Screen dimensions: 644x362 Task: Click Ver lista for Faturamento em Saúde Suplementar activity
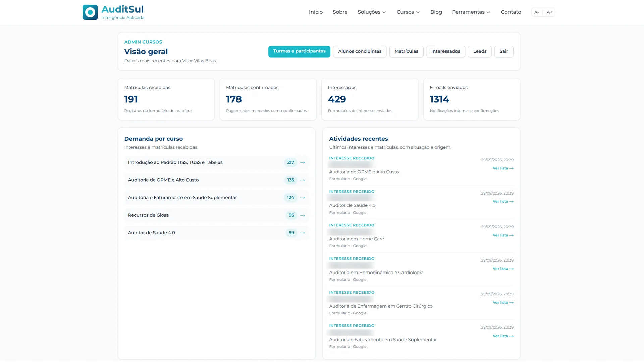coord(503,336)
